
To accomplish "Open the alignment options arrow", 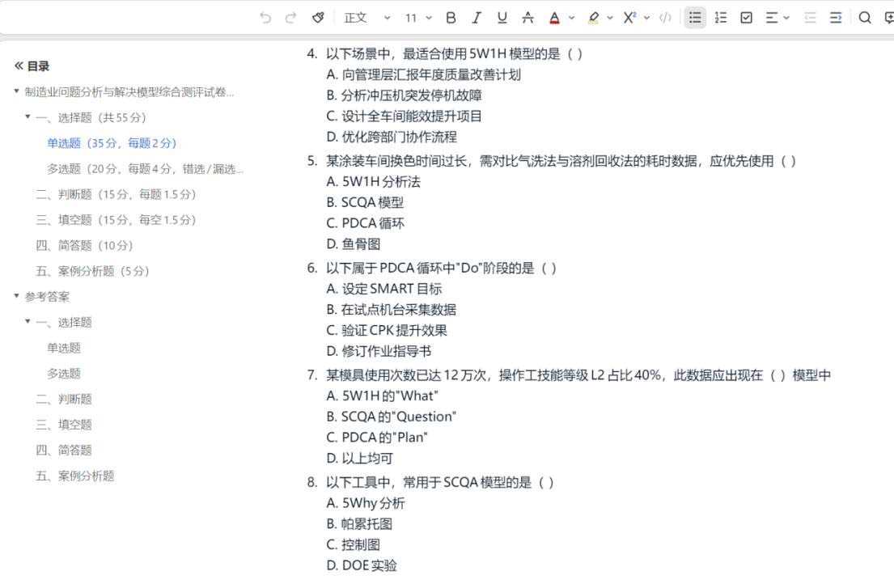I will tap(787, 18).
